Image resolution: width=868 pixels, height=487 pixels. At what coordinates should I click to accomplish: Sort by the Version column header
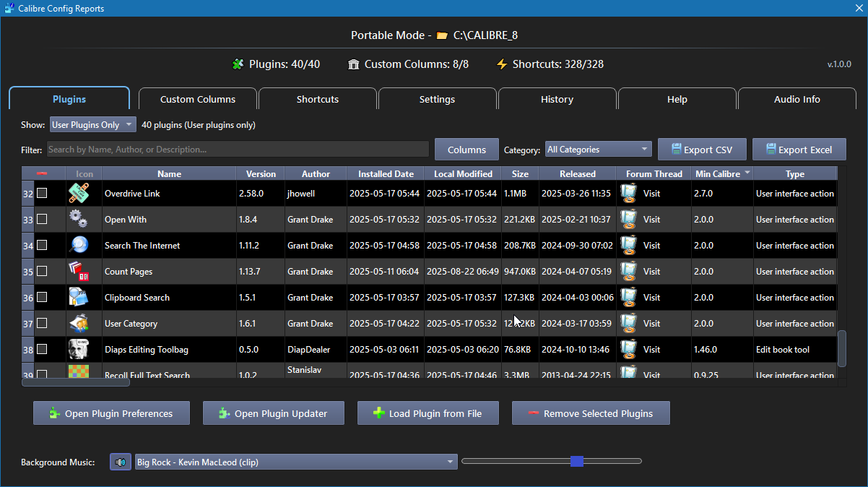click(261, 173)
